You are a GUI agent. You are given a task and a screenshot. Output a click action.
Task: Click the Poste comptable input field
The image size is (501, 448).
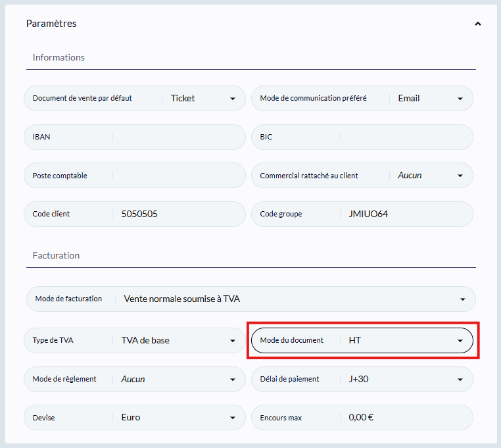(135, 176)
